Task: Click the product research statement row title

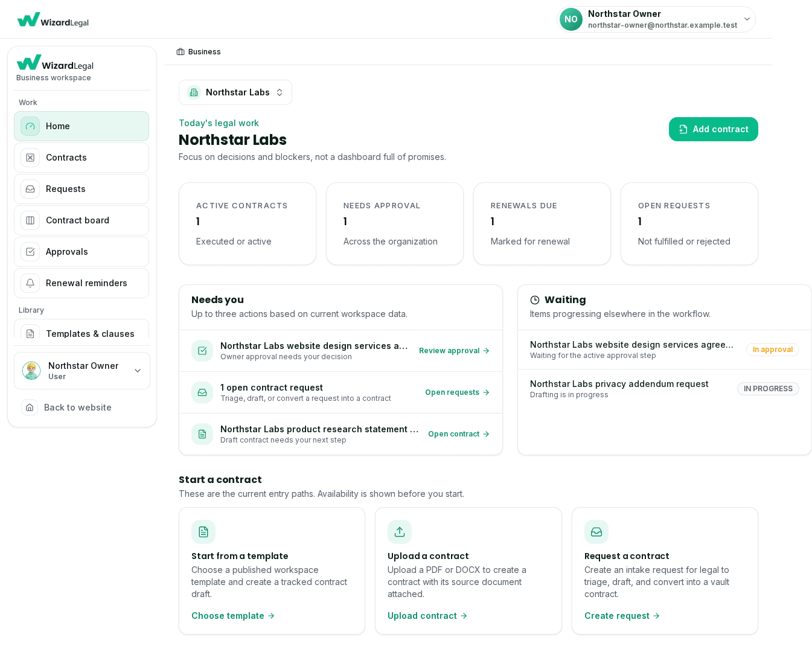Action: click(319, 429)
